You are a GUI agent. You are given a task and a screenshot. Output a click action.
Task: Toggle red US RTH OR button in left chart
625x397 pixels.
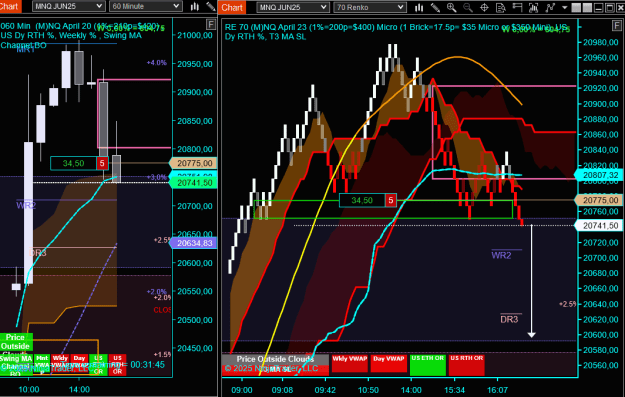tap(117, 364)
